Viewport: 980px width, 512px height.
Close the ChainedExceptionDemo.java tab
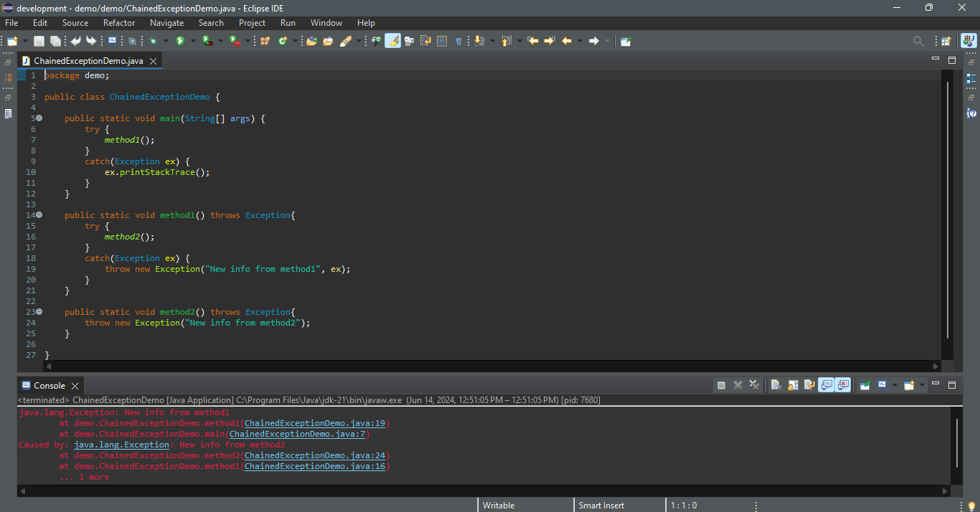coord(153,61)
